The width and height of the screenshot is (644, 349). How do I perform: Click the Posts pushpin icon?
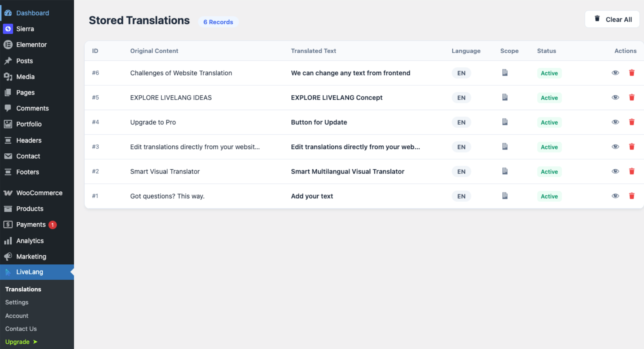coord(8,61)
